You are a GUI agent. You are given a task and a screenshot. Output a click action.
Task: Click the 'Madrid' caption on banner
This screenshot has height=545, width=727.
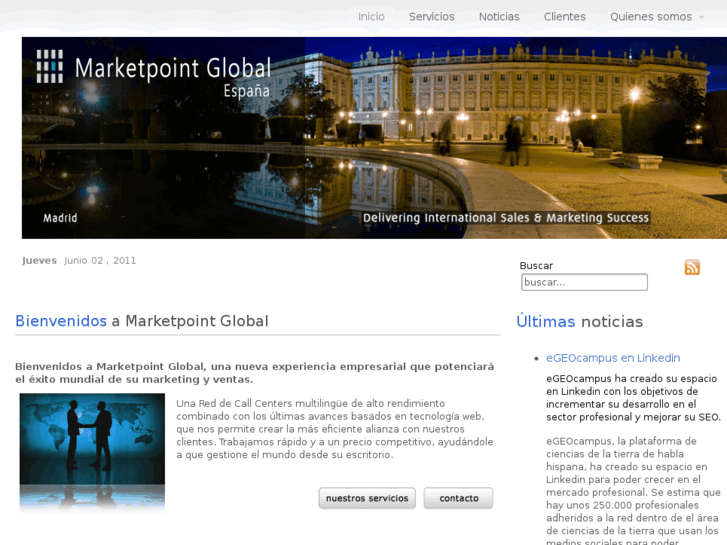point(60,218)
